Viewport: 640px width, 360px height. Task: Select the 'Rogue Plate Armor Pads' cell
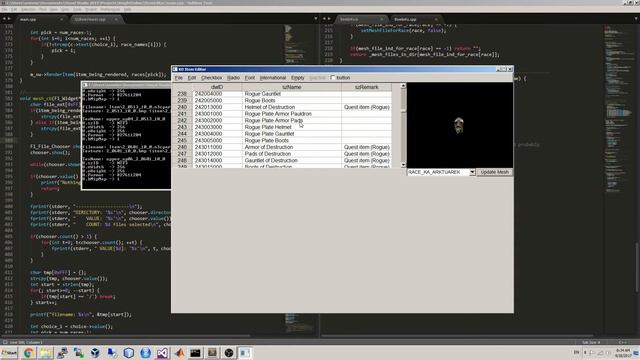pyautogui.click(x=291, y=120)
